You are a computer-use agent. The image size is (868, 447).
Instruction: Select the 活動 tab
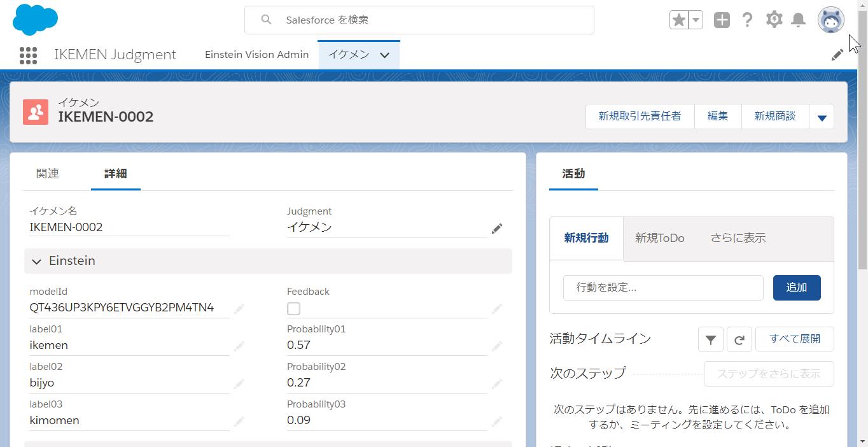coord(573,173)
